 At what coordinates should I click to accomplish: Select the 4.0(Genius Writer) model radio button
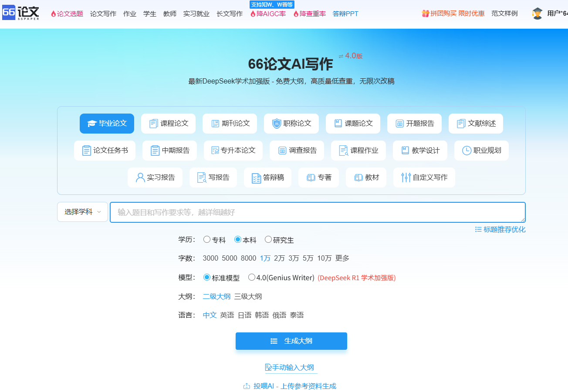pyautogui.click(x=252, y=277)
